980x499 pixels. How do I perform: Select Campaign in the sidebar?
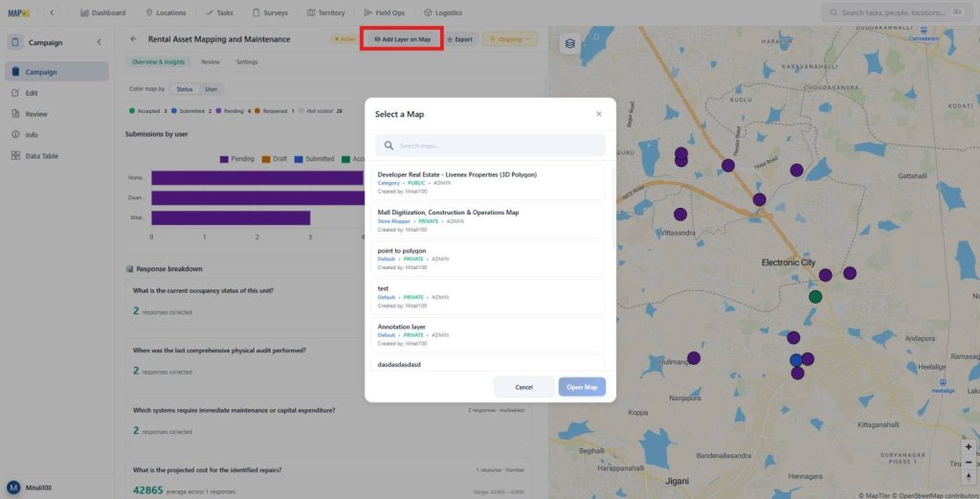pos(56,72)
